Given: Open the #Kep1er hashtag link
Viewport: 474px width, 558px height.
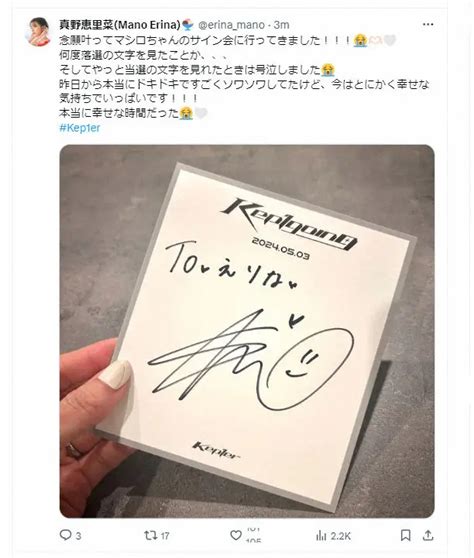Looking at the screenshot, I should 80,128.
